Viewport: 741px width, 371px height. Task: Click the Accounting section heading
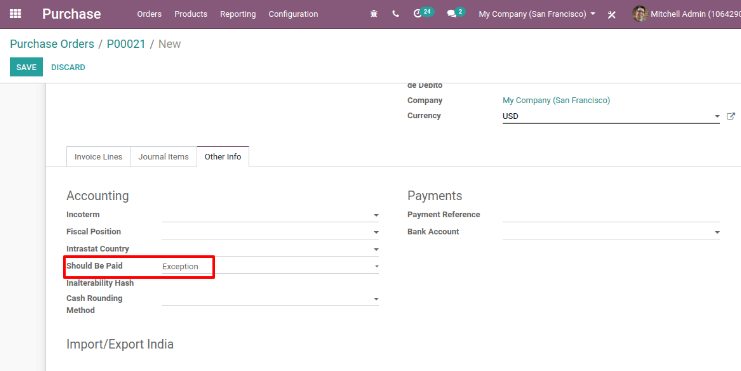97,196
